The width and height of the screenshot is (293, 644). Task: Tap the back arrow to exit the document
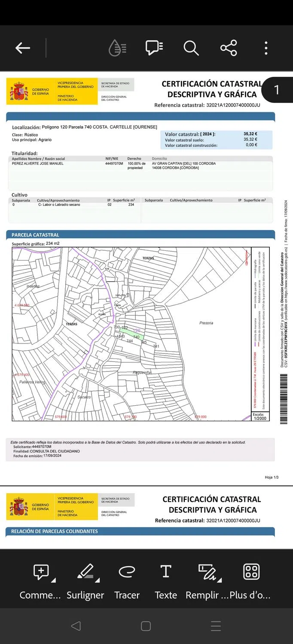point(23,48)
